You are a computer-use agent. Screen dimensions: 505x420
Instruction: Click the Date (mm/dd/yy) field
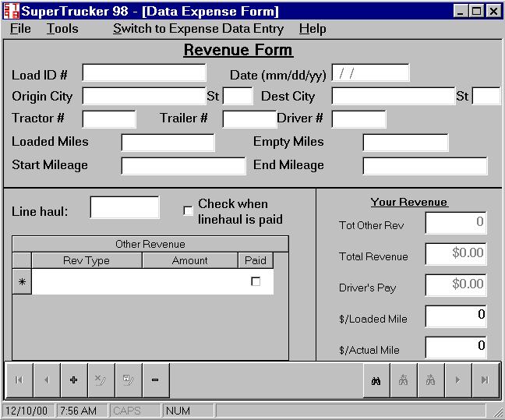371,72
